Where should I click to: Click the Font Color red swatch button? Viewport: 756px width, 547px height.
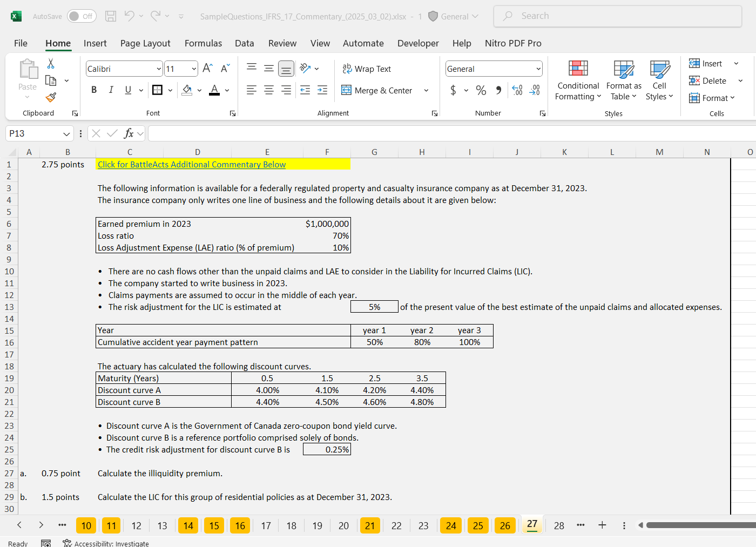click(214, 90)
